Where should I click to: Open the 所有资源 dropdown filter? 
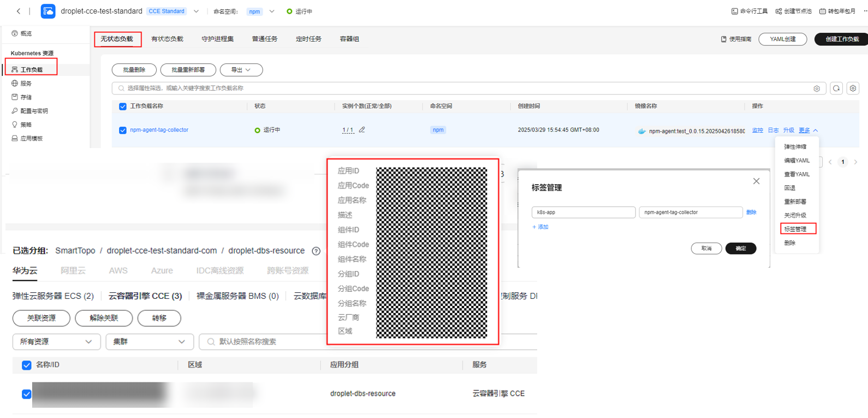pos(56,342)
